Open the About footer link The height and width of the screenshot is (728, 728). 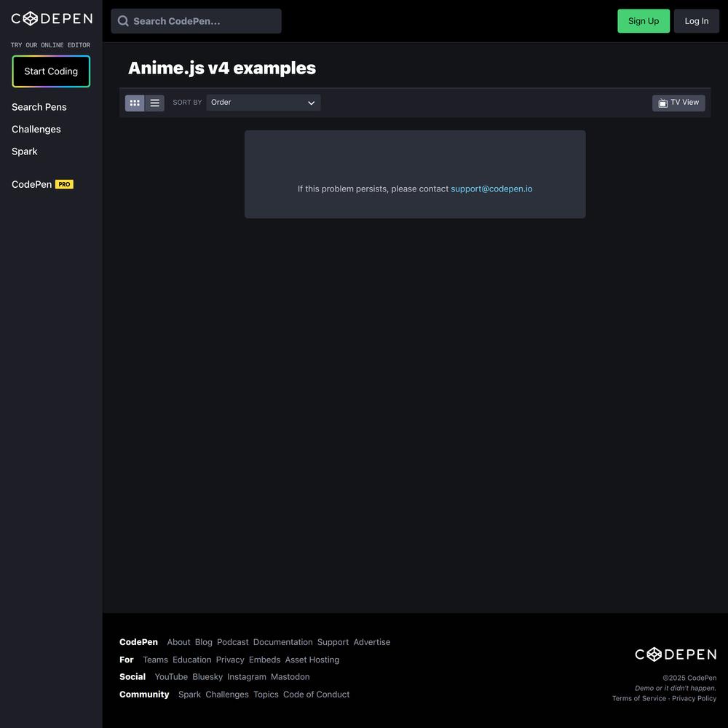pyautogui.click(x=178, y=642)
